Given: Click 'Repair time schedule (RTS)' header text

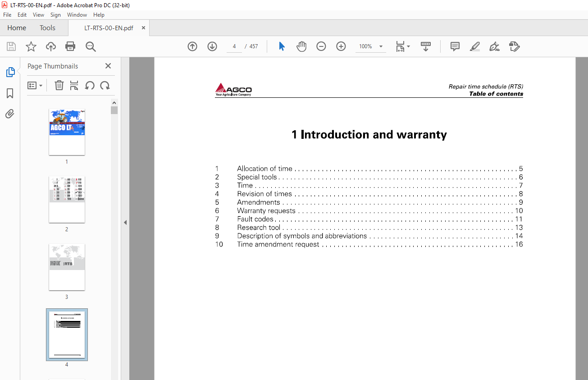Looking at the screenshot, I should [x=486, y=87].
